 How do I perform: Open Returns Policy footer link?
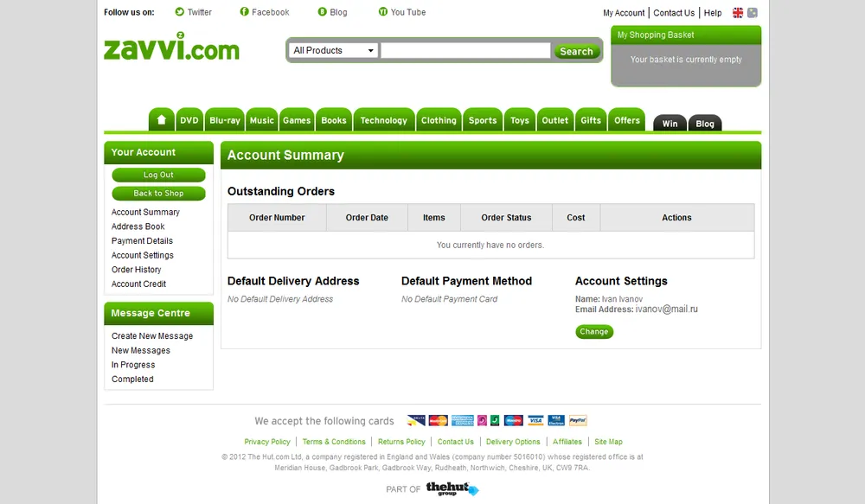pyautogui.click(x=401, y=442)
